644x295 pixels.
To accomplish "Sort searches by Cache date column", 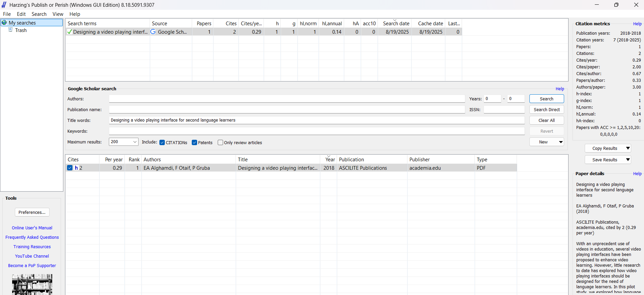I will [428, 23].
